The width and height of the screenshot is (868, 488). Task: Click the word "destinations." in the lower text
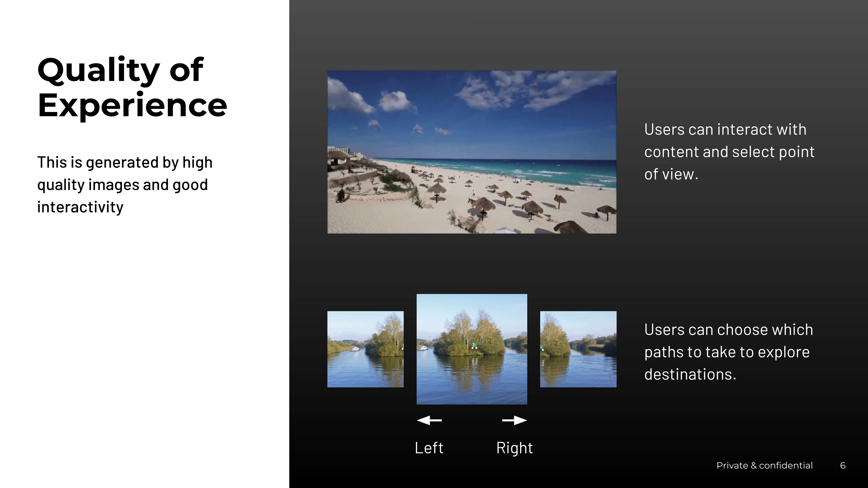690,374
